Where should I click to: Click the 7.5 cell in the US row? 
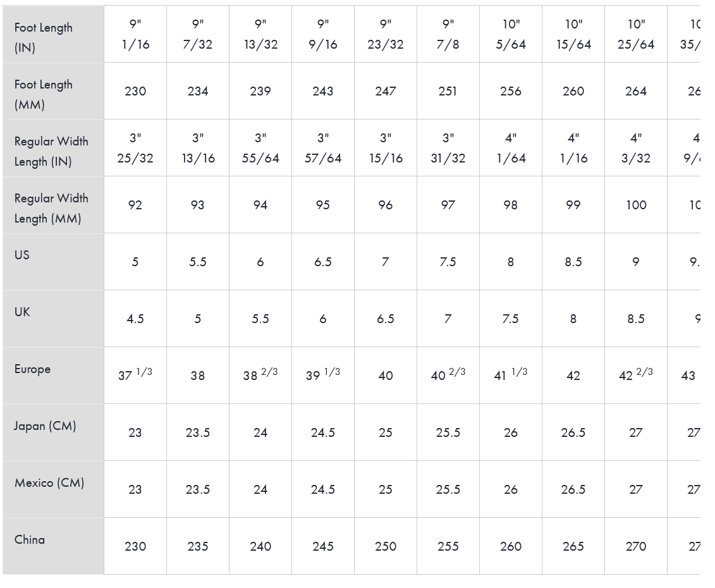coord(448,262)
